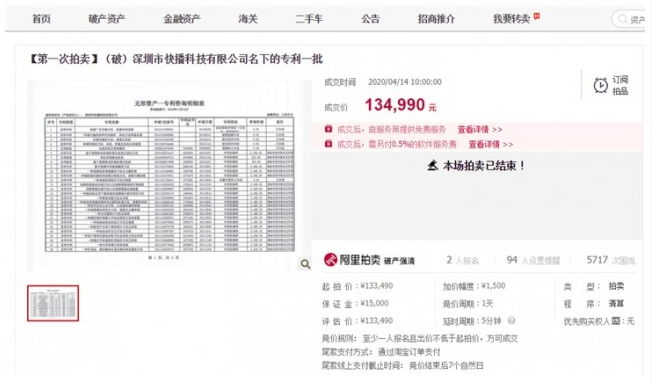Click the 2 人报名 count
Viewport: 652px width, 384px height.
click(x=462, y=260)
